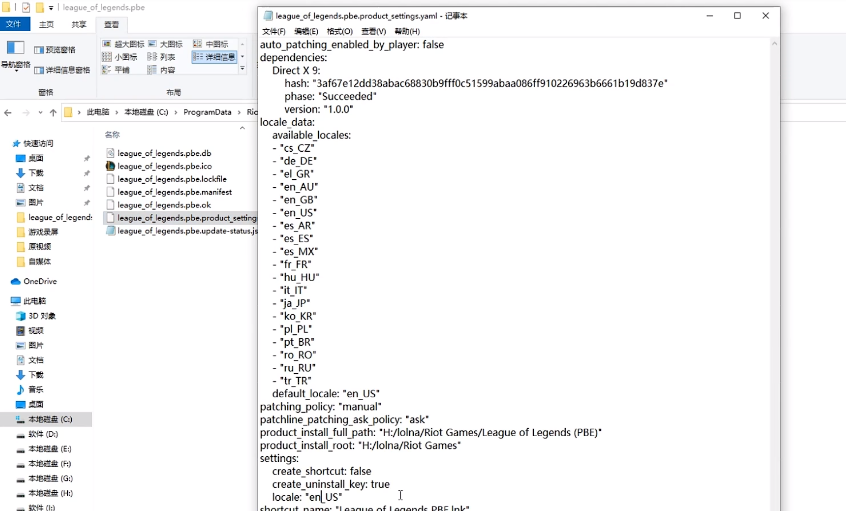
Task: Click Notepad scrollbar up arrow
Action: pos(774,44)
